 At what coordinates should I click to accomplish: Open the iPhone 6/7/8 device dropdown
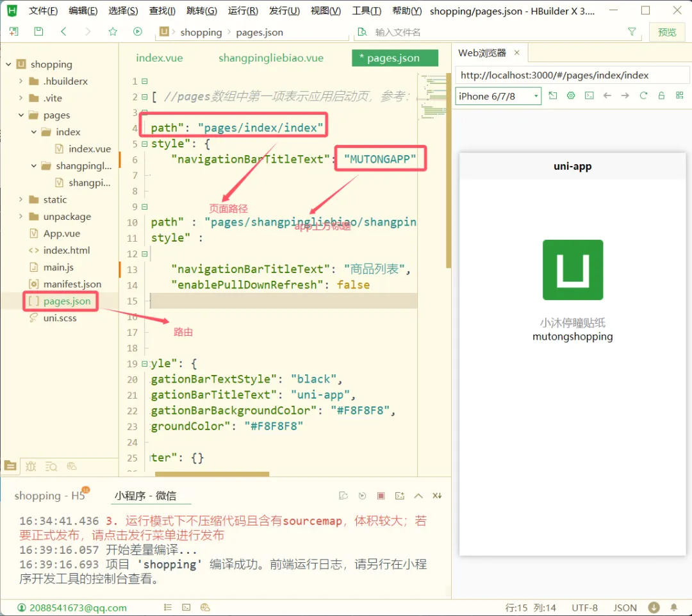[498, 96]
